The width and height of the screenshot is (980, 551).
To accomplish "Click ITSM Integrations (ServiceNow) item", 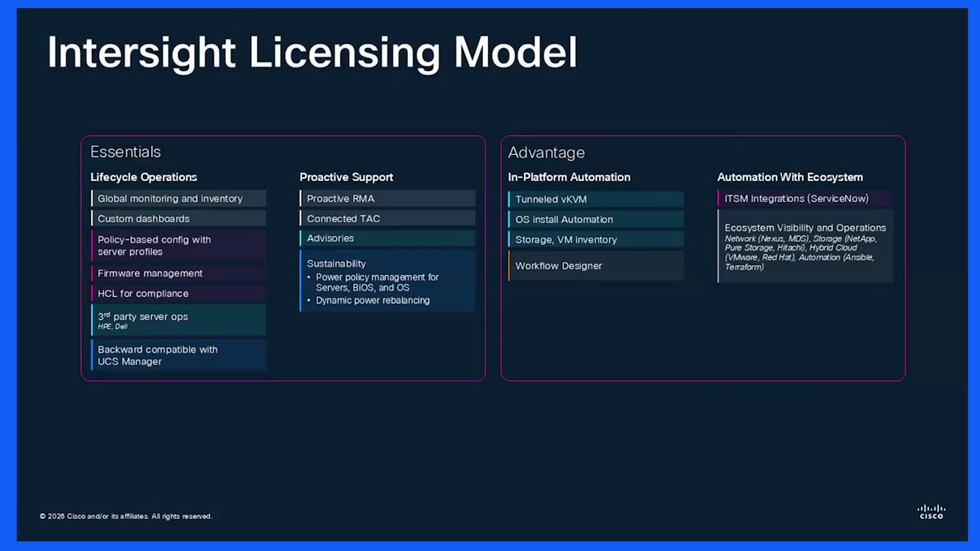I will 805,198.
